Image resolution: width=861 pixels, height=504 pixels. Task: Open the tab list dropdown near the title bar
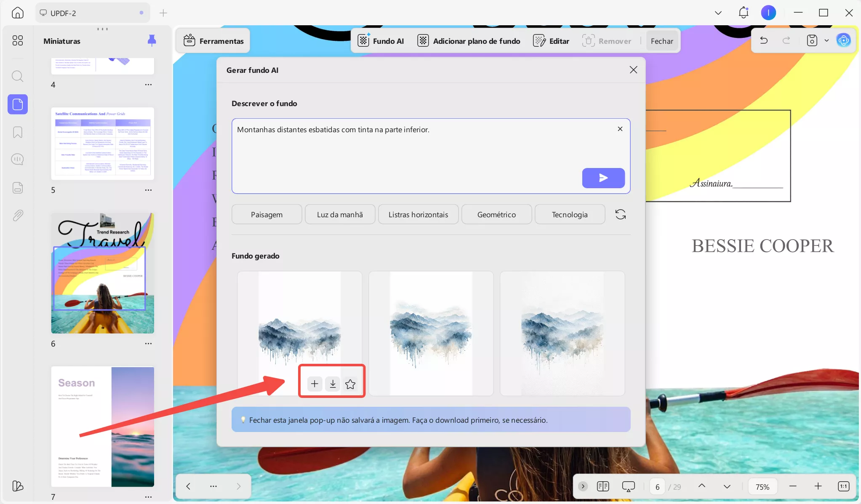click(x=718, y=13)
